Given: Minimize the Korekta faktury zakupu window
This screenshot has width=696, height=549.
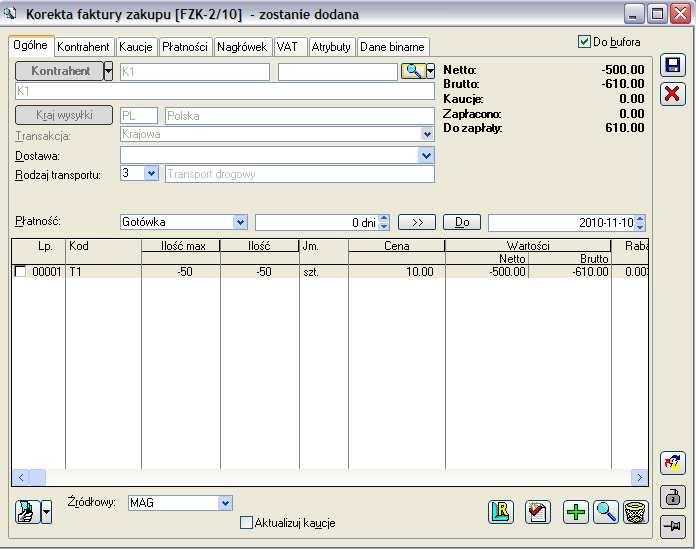Looking at the screenshot, I should (634, 14).
